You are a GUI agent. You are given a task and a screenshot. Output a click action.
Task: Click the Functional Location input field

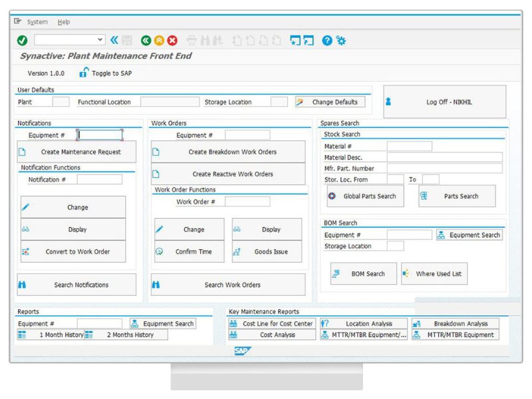pyautogui.click(x=170, y=102)
